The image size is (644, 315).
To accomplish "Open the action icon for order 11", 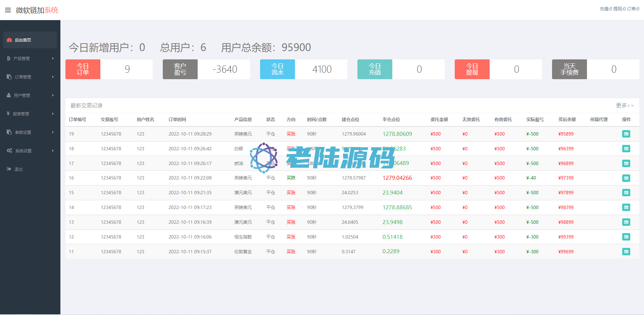I will coord(626,252).
